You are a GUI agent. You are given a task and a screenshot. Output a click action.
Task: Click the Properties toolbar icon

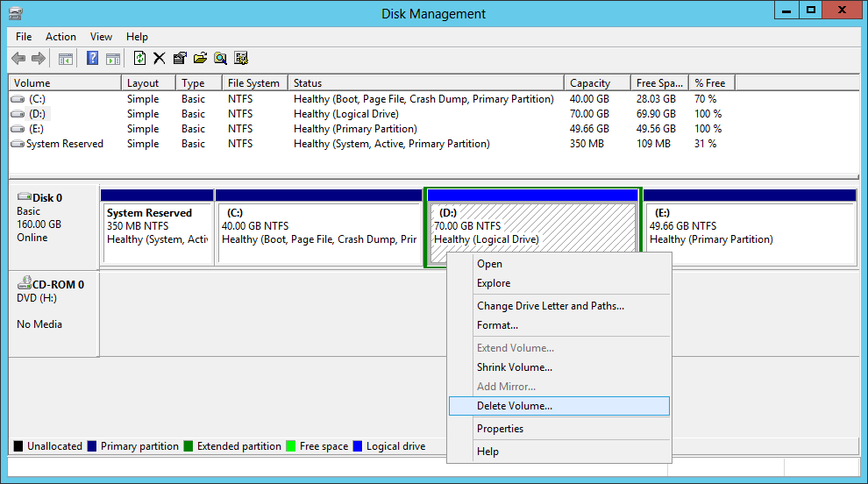point(180,58)
